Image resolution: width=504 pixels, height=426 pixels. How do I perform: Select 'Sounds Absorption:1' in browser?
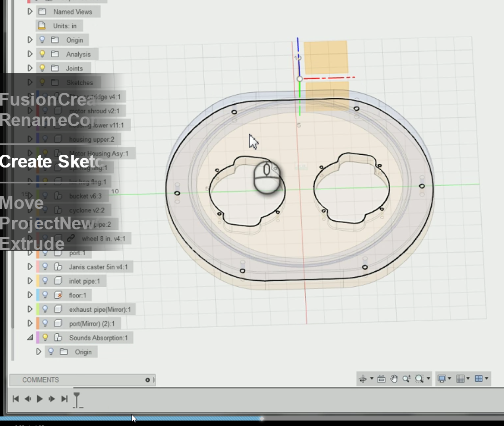click(98, 338)
